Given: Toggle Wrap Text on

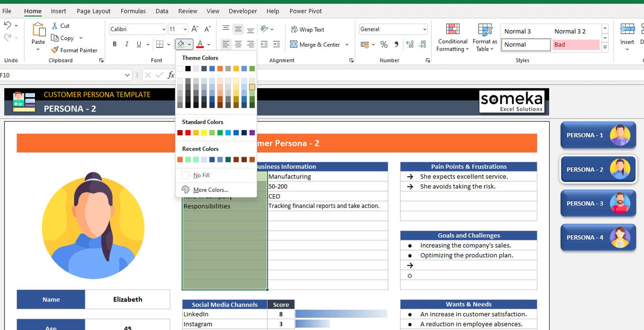Looking at the screenshot, I should (x=307, y=29).
